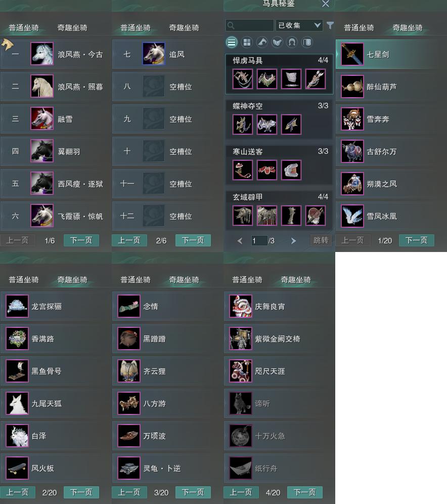Click 下一页 on page 1/6
The width and height of the screenshot is (447, 504).
click(x=81, y=240)
